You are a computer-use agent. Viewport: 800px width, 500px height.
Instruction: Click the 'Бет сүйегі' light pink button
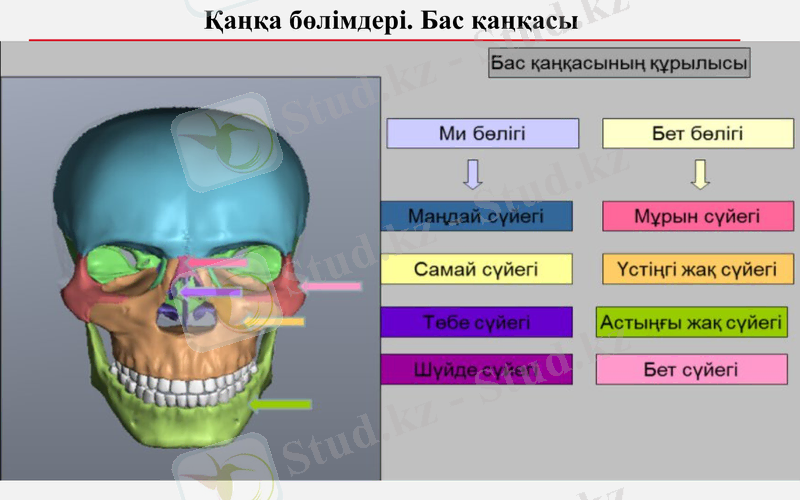tap(692, 369)
